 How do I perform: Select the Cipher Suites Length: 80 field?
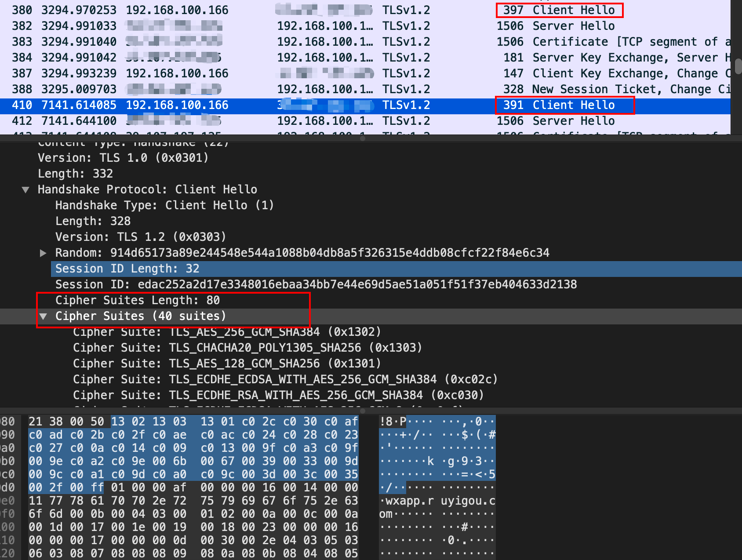pyautogui.click(x=137, y=300)
